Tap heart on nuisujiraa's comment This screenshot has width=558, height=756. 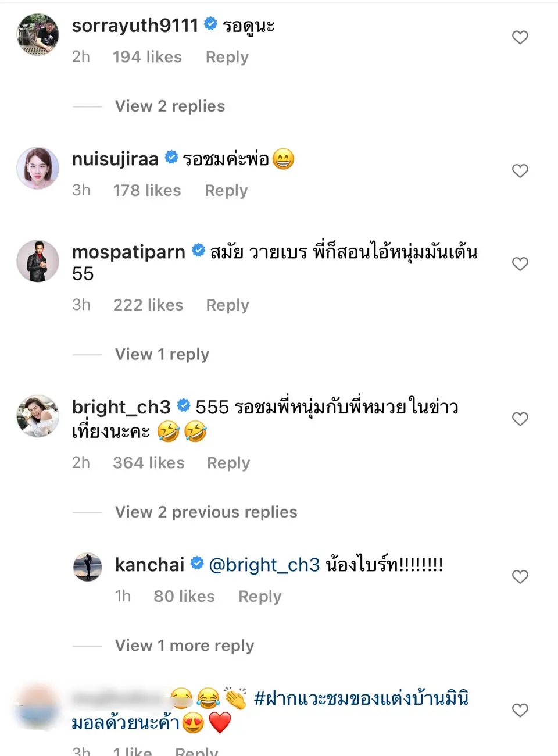(x=520, y=171)
